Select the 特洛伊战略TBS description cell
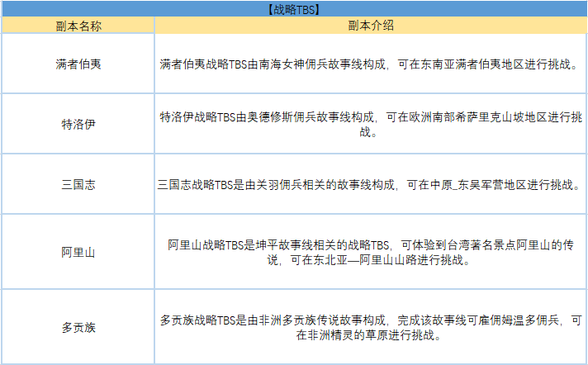The height and width of the screenshot is (365, 588). point(371,124)
